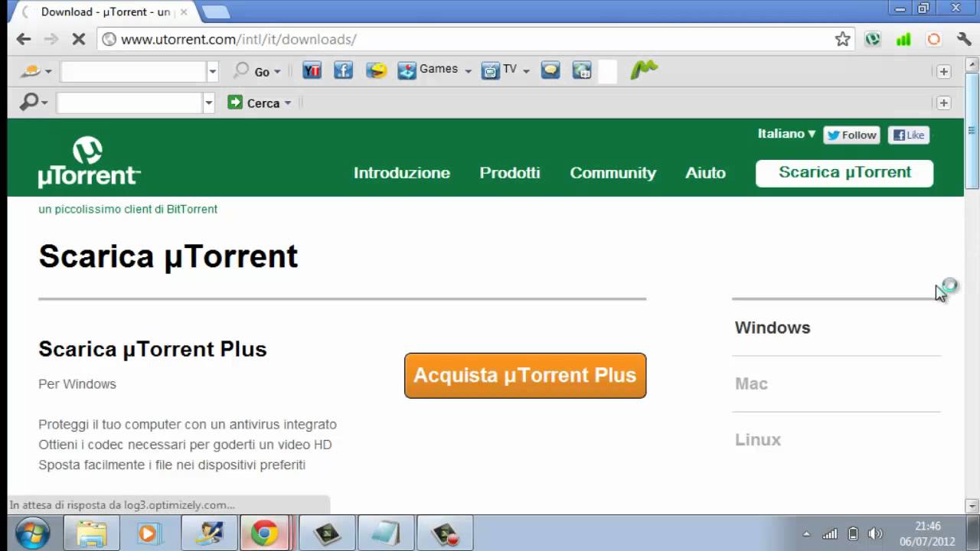Viewport: 980px width, 551px height.
Task: Click the window-with-grid toolbar icon beside chat
Action: coord(582,70)
